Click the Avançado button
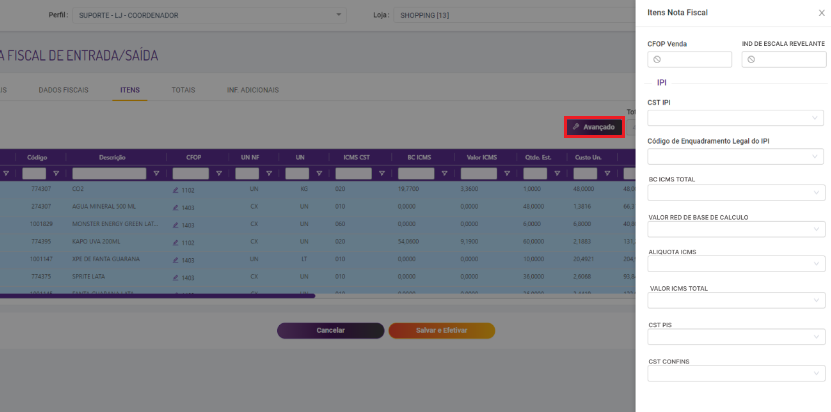831x412 pixels. 594,127
